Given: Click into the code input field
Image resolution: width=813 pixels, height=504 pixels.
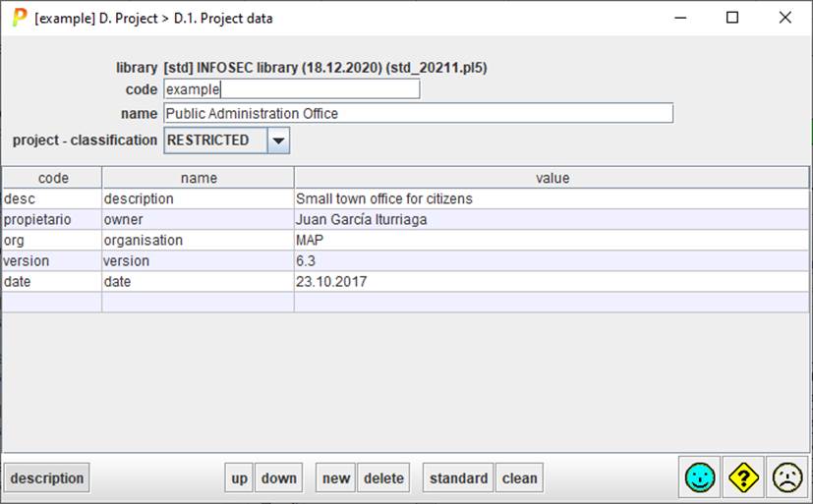Looking at the screenshot, I should coord(291,89).
